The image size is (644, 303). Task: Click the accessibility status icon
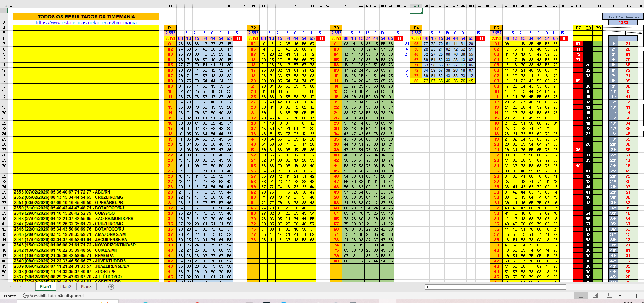coord(26,296)
